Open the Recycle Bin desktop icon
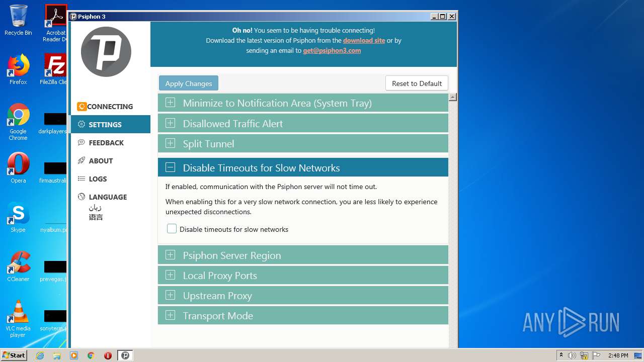The height and width of the screenshot is (362, 644). point(18,20)
